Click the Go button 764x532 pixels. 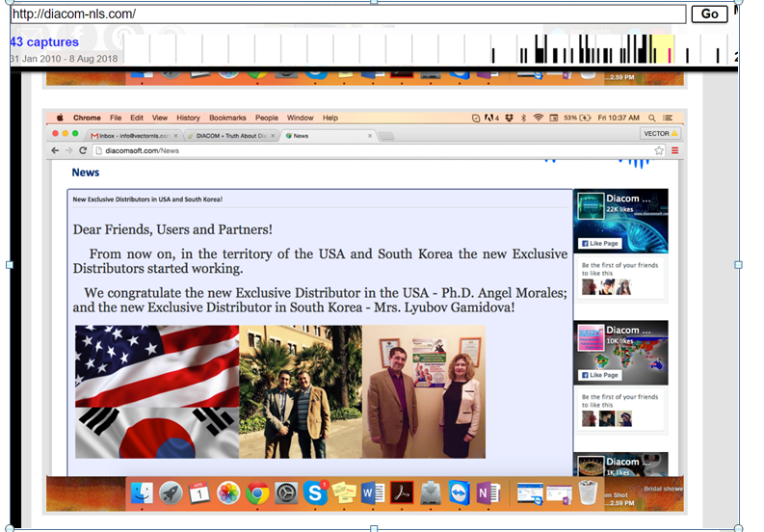[710, 13]
